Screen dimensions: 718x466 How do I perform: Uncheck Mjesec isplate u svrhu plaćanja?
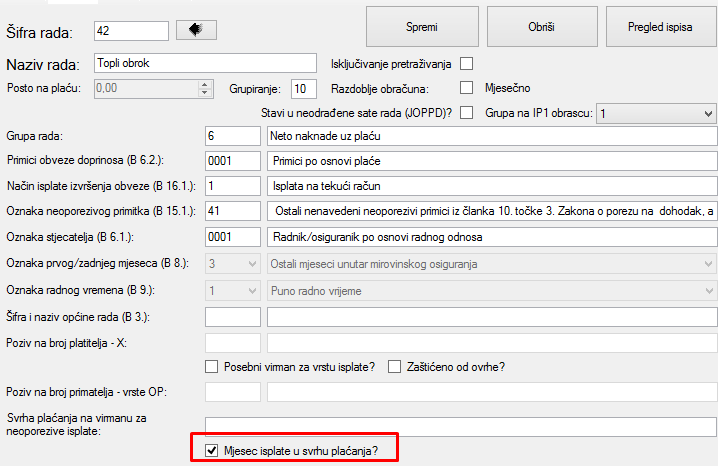click(x=211, y=451)
